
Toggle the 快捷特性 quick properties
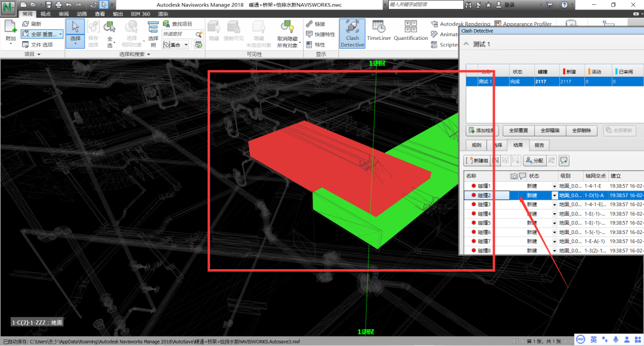(x=320, y=35)
